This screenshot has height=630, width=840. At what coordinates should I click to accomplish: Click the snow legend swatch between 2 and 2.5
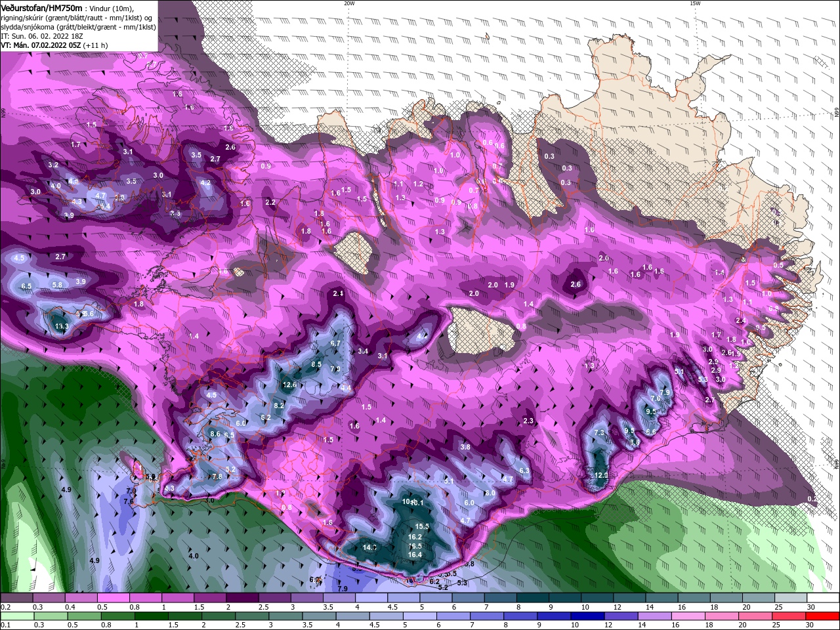(x=241, y=598)
